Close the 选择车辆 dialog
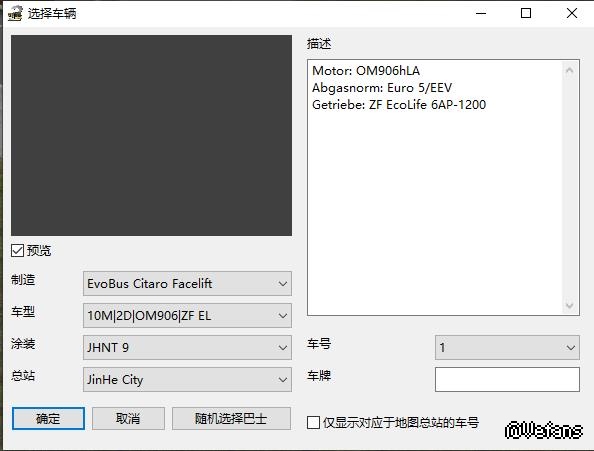The height and width of the screenshot is (451, 594). 571,13
